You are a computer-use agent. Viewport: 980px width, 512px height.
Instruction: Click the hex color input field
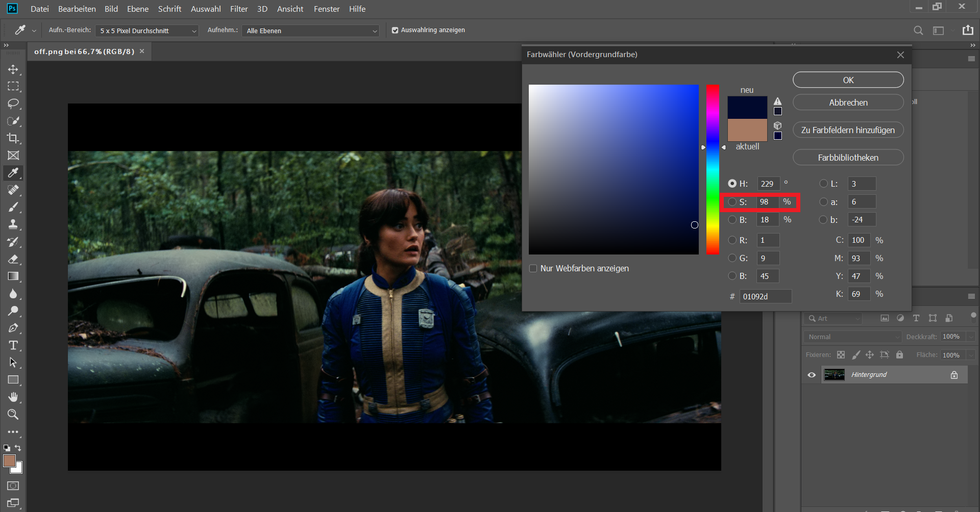coord(766,296)
